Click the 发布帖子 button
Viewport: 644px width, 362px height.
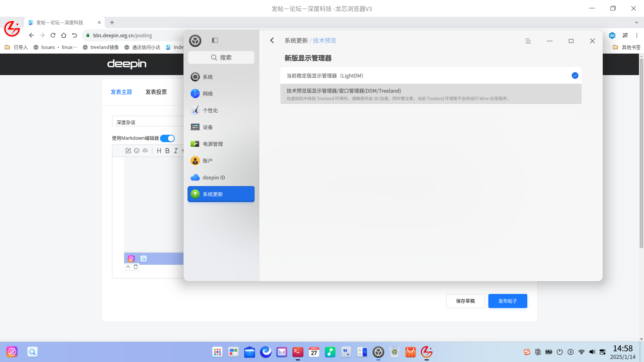click(507, 301)
